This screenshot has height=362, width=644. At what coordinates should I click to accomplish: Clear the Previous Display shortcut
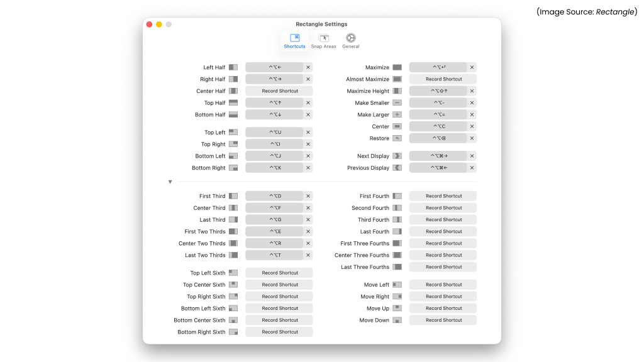pos(472,168)
